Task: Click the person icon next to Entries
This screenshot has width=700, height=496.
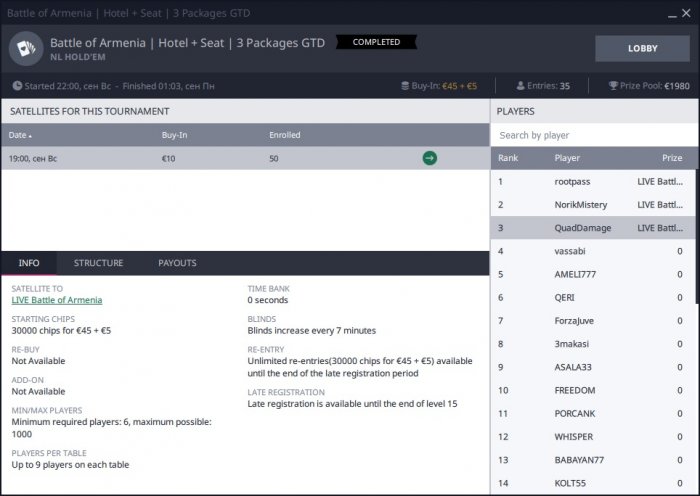Action: tap(521, 86)
